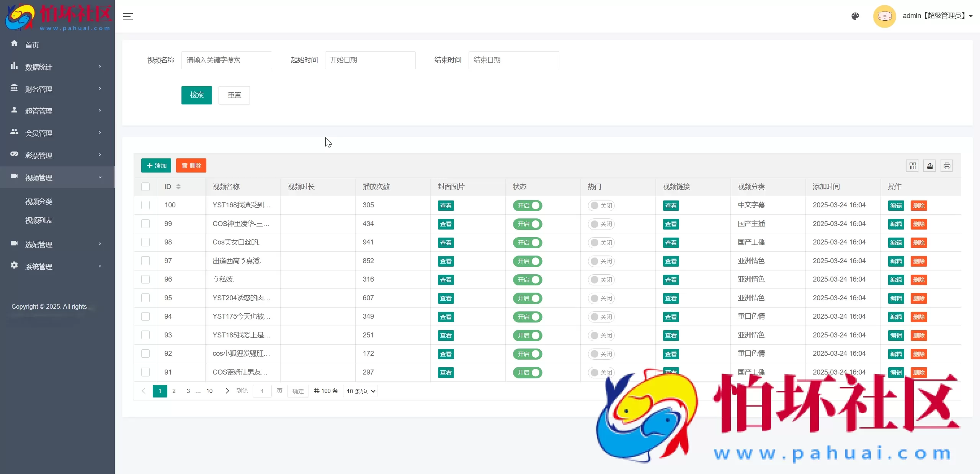The height and width of the screenshot is (474, 980).
Task: Click the column filter grid icon
Action: point(913,166)
